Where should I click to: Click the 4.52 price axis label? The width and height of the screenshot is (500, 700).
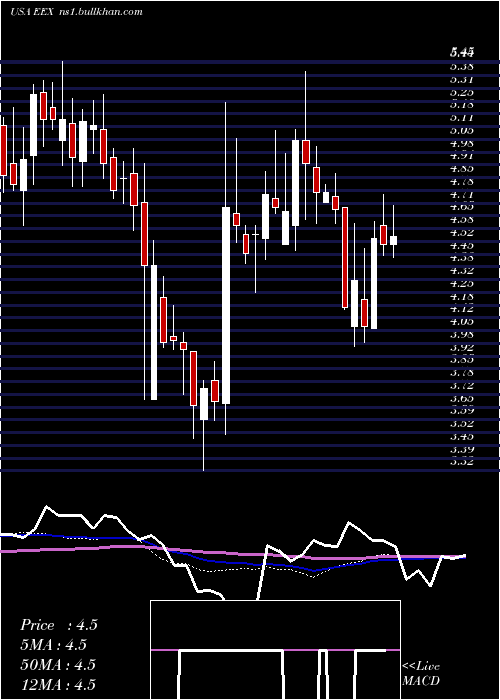(462, 233)
